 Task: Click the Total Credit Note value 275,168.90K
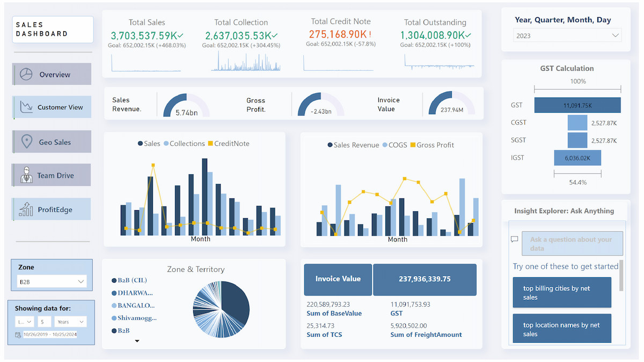tap(338, 34)
